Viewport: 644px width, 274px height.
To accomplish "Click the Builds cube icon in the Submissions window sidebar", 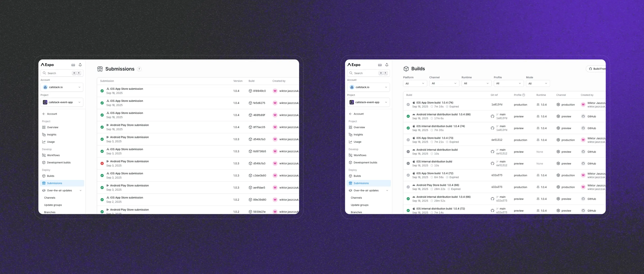I will coord(44,176).
